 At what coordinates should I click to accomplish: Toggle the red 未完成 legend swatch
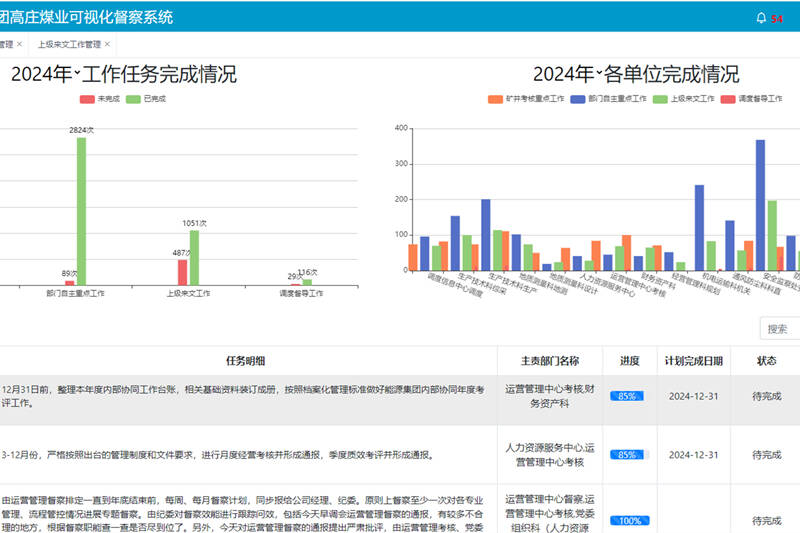87,99
